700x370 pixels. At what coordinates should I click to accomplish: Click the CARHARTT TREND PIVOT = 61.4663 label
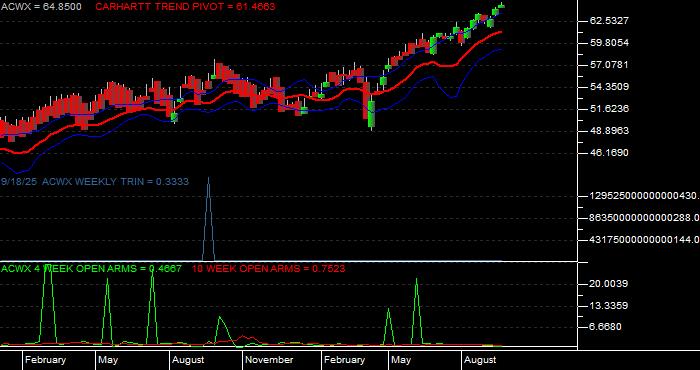click(185, 7)
